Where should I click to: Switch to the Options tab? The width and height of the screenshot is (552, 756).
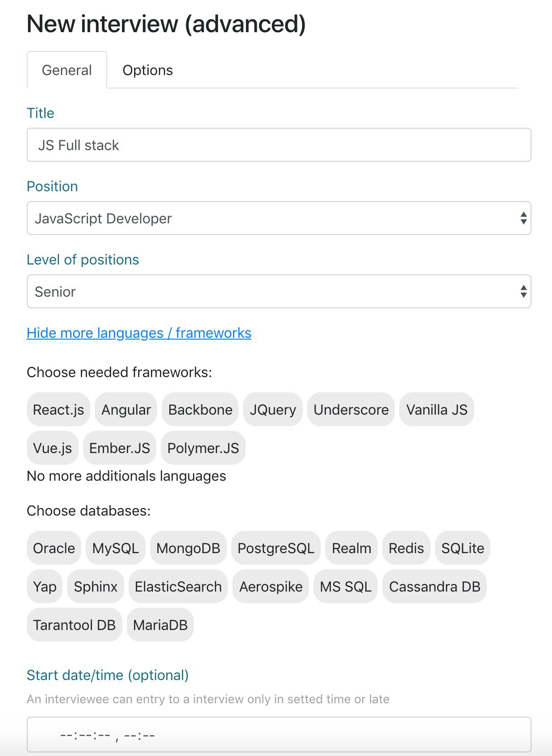tap(147, 70)
